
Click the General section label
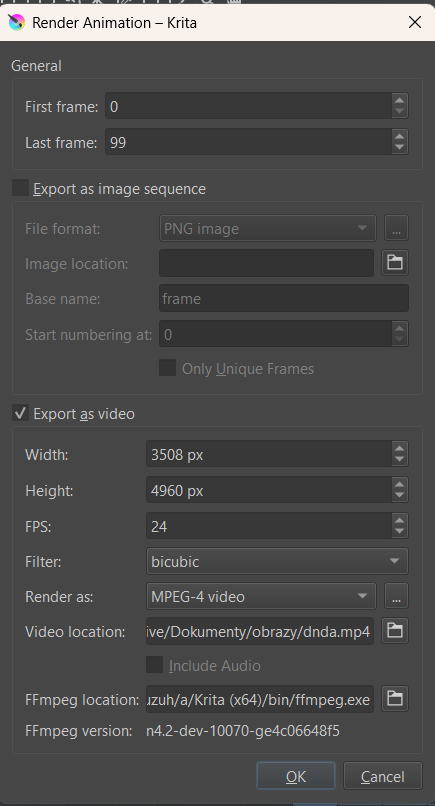[x=36, y=66]
